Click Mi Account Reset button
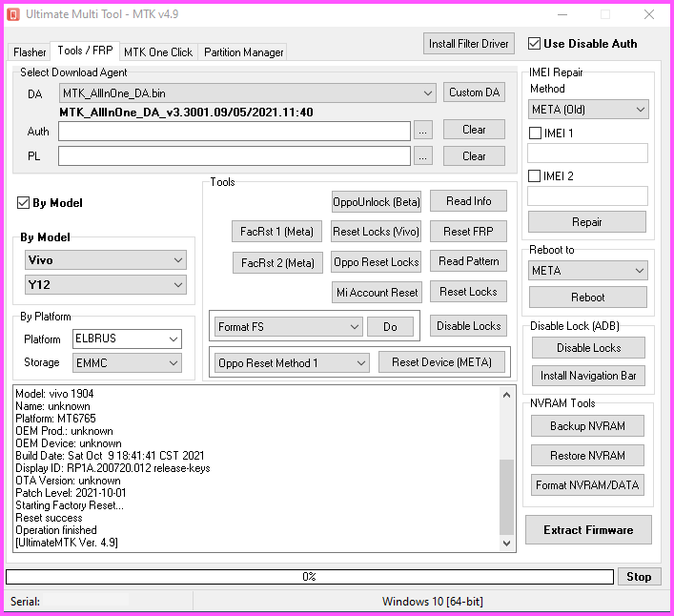Viewport: 674px width, 616px height. 377,293
